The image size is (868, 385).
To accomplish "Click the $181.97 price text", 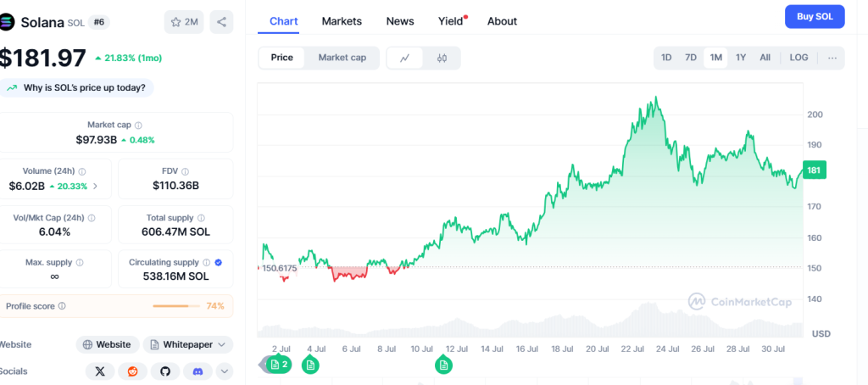I will [x=43, y=58].
